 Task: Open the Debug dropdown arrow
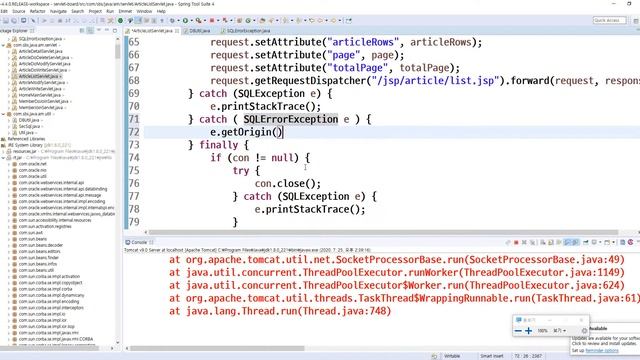178,20
